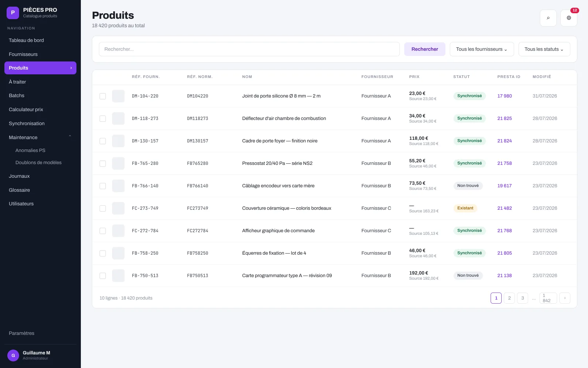The height and width of the screenshot is (368, 588).
Task: Open the search icon button in header
Action: click(x=548, y=18)
